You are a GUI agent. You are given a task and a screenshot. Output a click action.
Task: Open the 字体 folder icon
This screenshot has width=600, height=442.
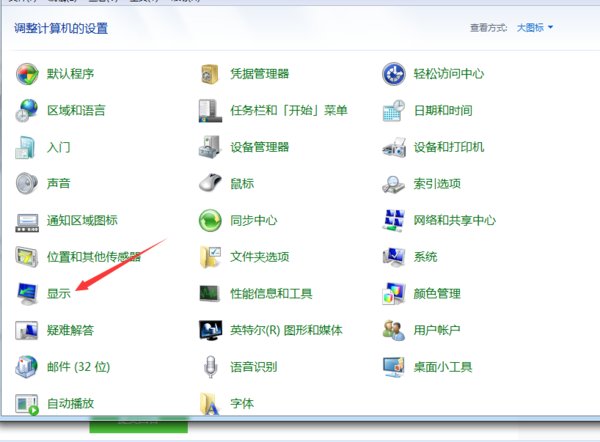[x=210, y=404]
